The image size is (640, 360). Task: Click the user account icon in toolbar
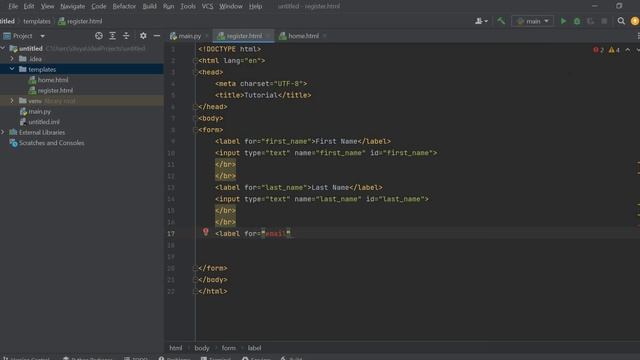[481, 21]
